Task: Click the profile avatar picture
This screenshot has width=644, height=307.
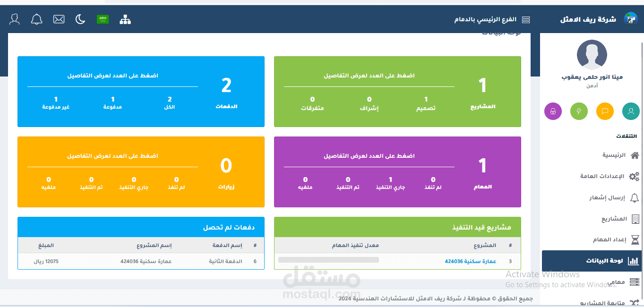Action: point(591,54)
